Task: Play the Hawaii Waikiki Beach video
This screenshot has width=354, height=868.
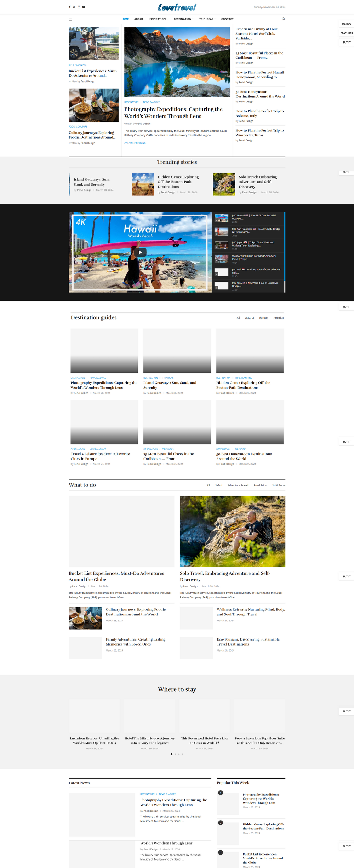Action: (x=140, y=252)
